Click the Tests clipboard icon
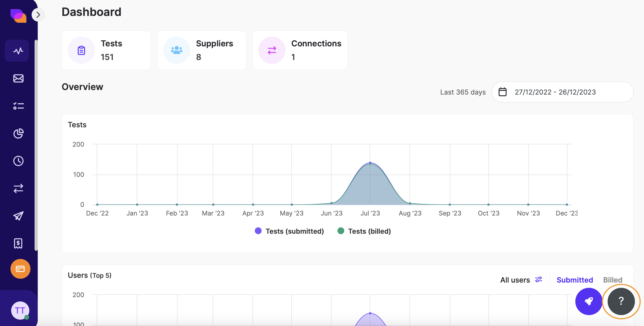 [81, 50]
